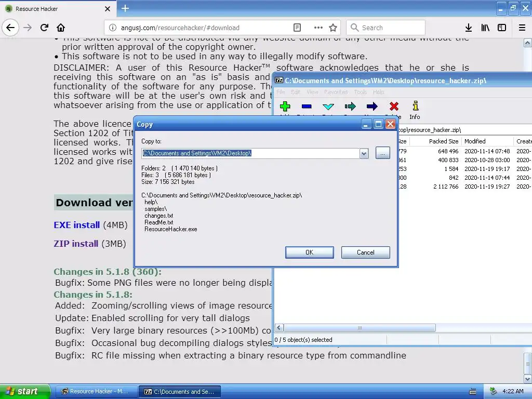The height and width of the screenshot is (399, 532).
Task: Reload the page with the refresh icon
Action: coord(45,28)
